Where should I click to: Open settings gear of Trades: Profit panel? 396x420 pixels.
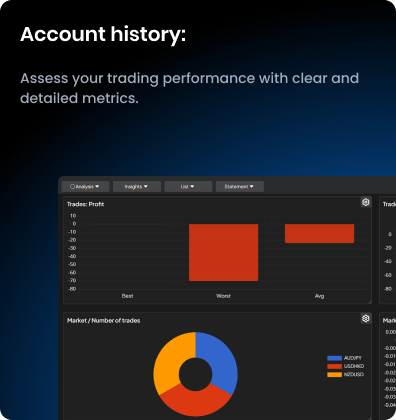coord(366,202)
